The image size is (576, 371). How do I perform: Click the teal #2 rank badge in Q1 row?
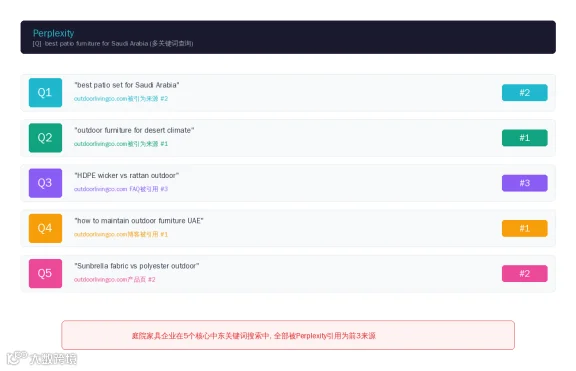pyautogui.click(x=525, y=93)
